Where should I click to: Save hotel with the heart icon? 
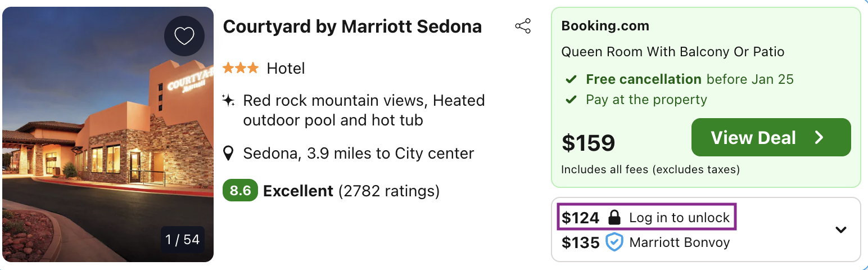click(184, 36)
